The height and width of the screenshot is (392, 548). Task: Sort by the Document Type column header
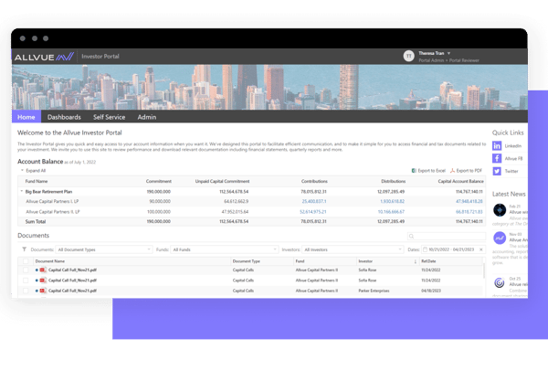(247, 261)
